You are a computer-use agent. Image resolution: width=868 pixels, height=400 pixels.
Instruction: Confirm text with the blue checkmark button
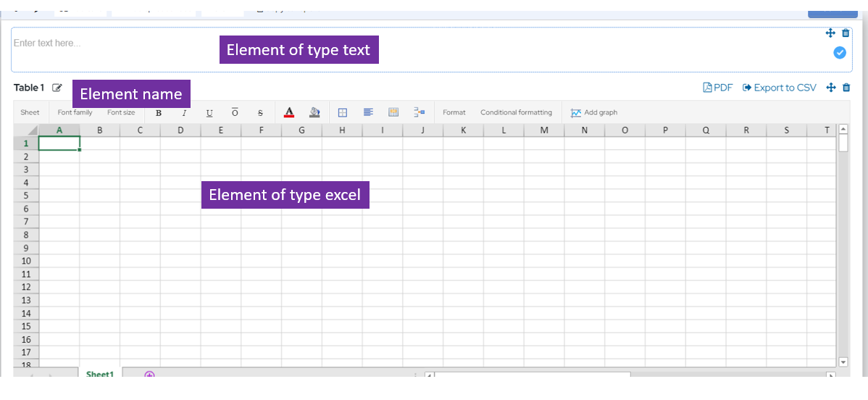(x=840, y=52)
